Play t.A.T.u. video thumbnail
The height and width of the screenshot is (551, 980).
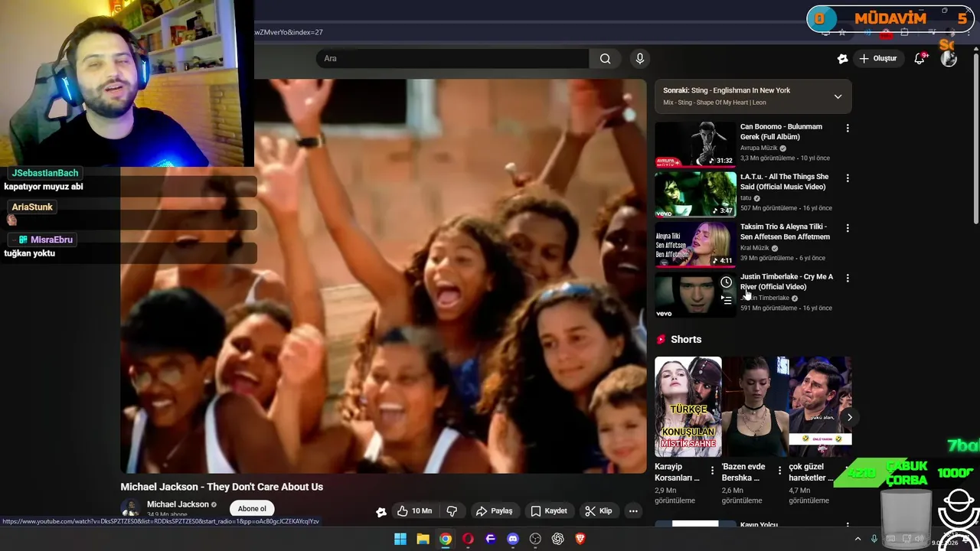tap(695, 194)
